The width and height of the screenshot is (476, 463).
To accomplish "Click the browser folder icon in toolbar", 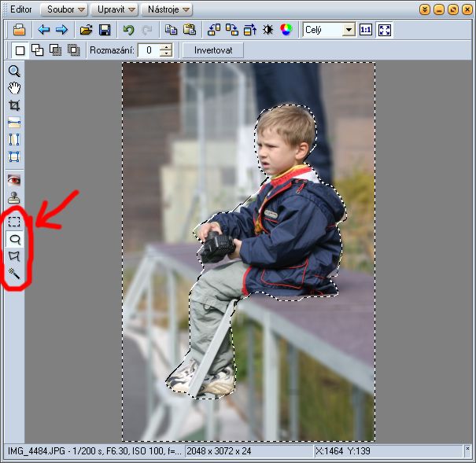I will tap(19, 30).
